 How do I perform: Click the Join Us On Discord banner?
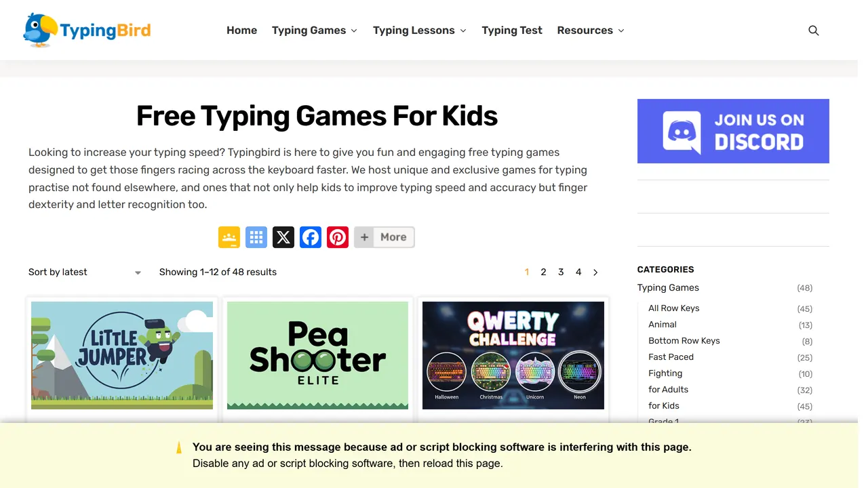(733, 131)
